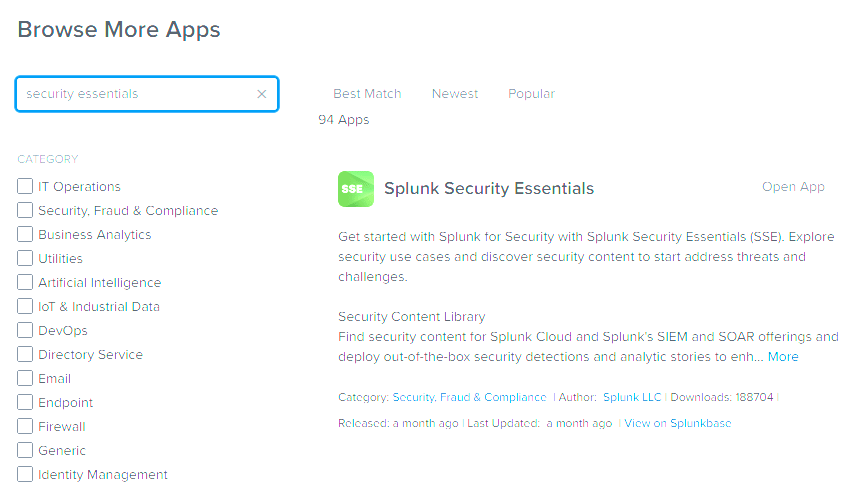Enable the DevOps category filter

(x=25, y=330)
